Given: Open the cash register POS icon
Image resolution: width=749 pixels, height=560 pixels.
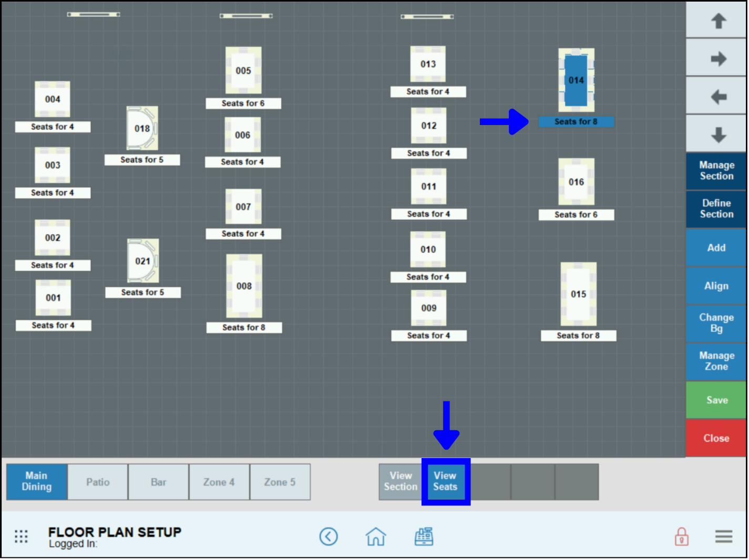Looking at the screenshot, I should [x=424, y=536].
